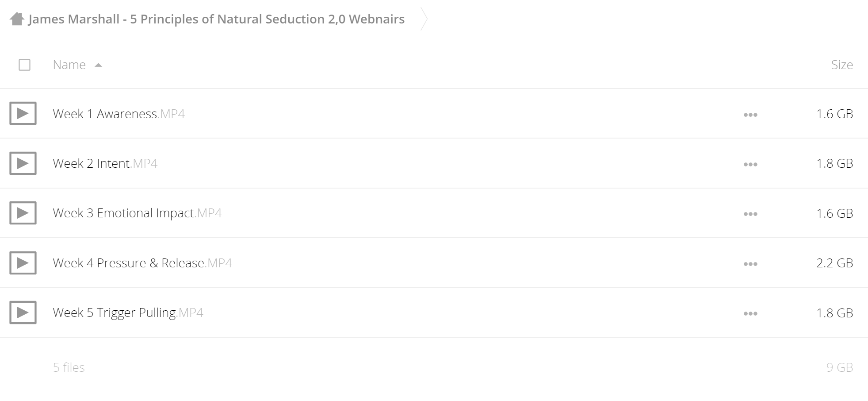Sort files by the Size column
Screen dimensions: 868x401
coord(842,65)
